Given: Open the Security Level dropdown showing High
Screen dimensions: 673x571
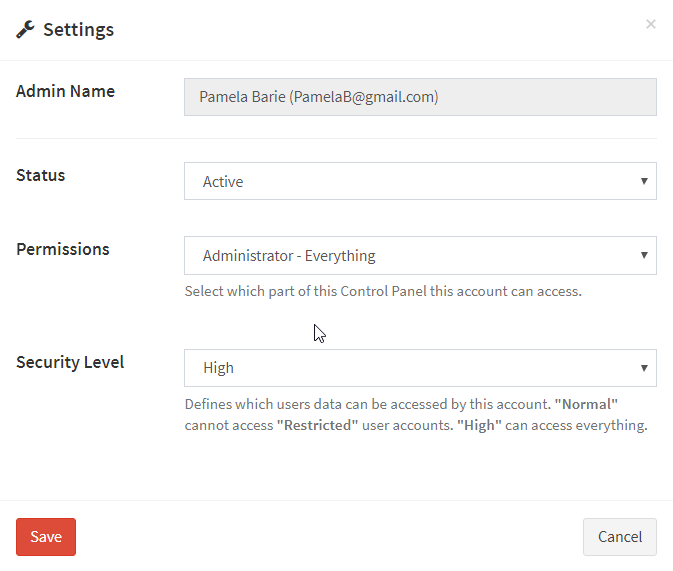Looking at the screenshot, I should 420,368.
